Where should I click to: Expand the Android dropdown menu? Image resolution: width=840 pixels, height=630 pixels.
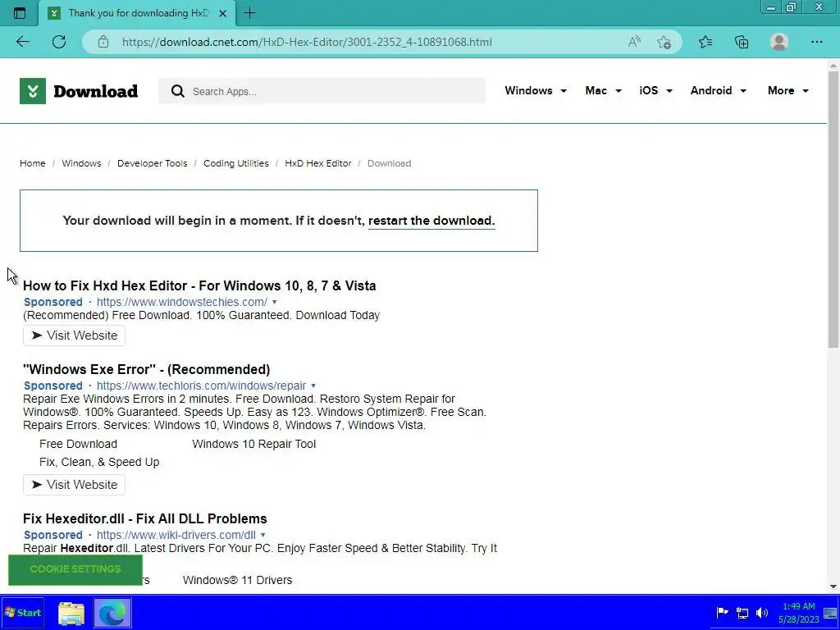(719, 90)
